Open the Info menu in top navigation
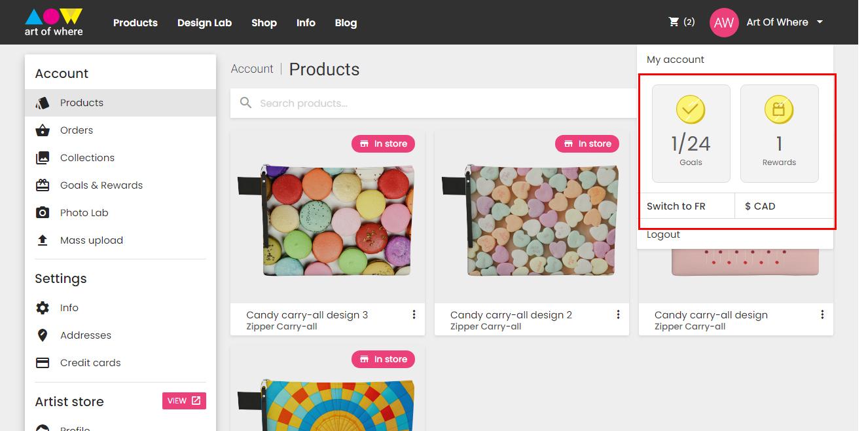This screenshot has height=431, width=868. coord(306,23)
